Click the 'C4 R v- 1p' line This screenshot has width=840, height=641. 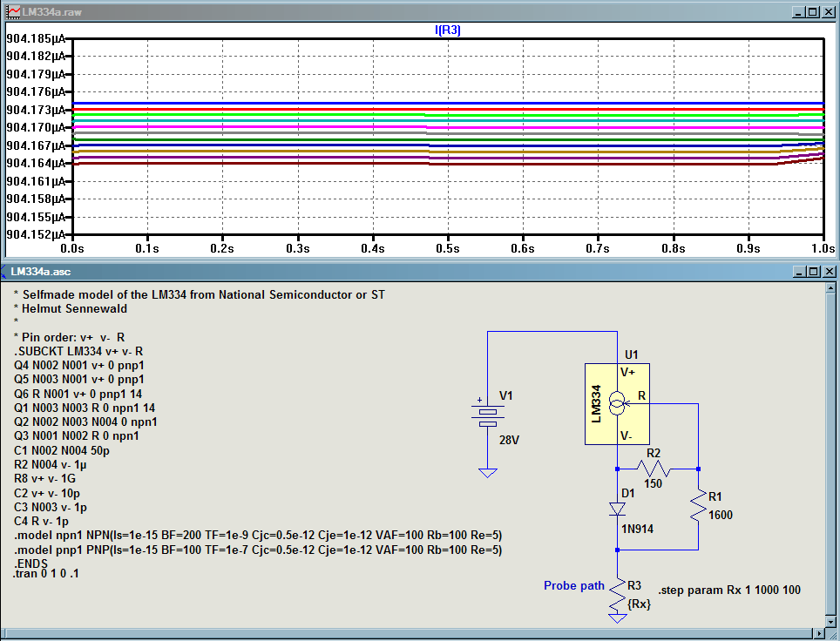[x=41, y=521]
